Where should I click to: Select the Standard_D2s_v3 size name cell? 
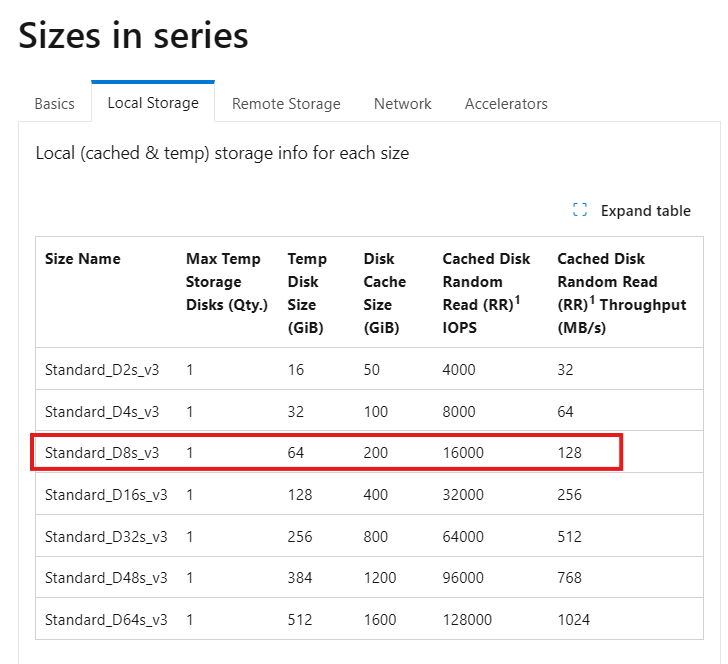102,370
